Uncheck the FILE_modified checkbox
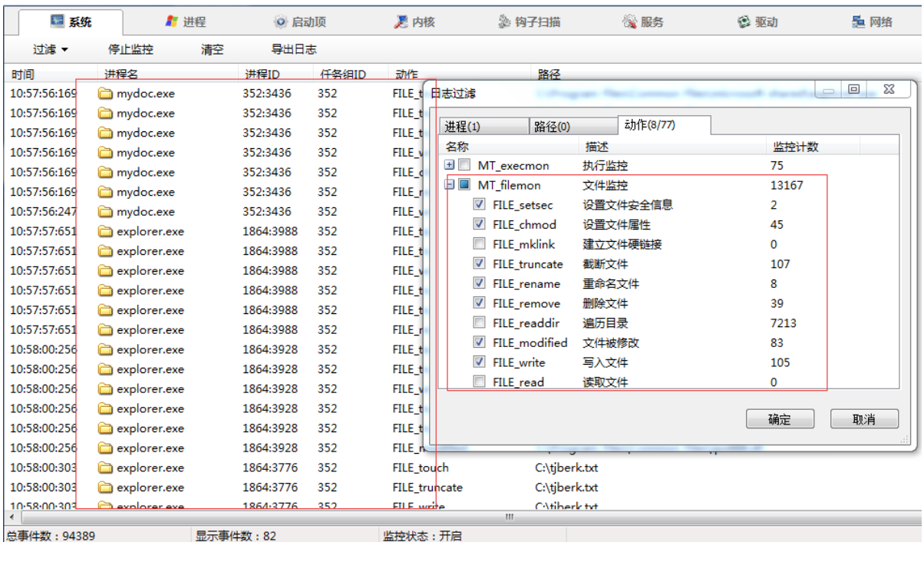Screen dimensions: 924x562 point(479,342)
